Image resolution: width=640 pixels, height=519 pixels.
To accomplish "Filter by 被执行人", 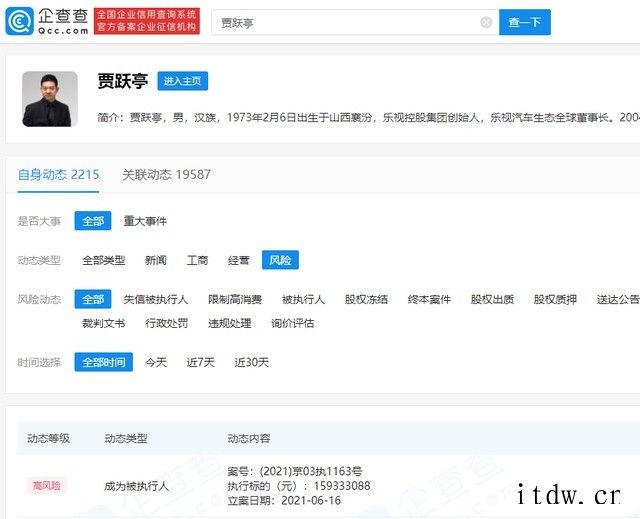I will [303, 299].
